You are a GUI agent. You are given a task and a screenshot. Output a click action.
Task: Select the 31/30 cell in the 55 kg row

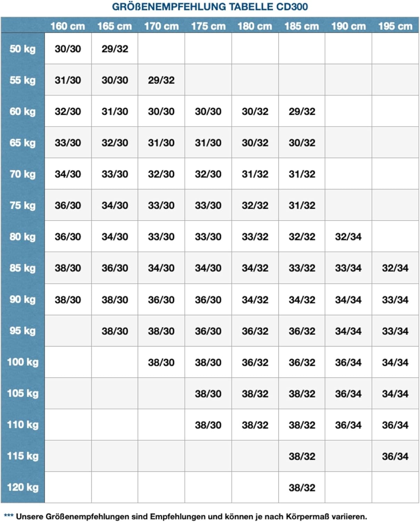click(68, 80)
